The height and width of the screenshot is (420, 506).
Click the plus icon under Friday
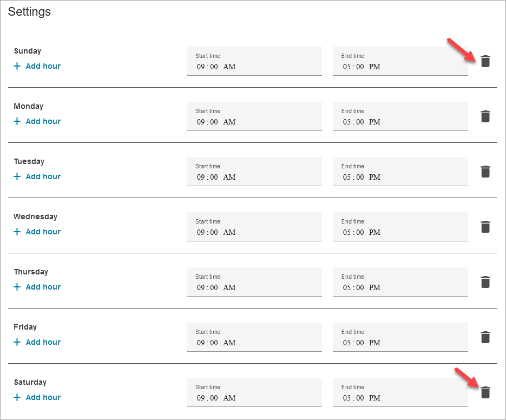(x=17, y=342)
